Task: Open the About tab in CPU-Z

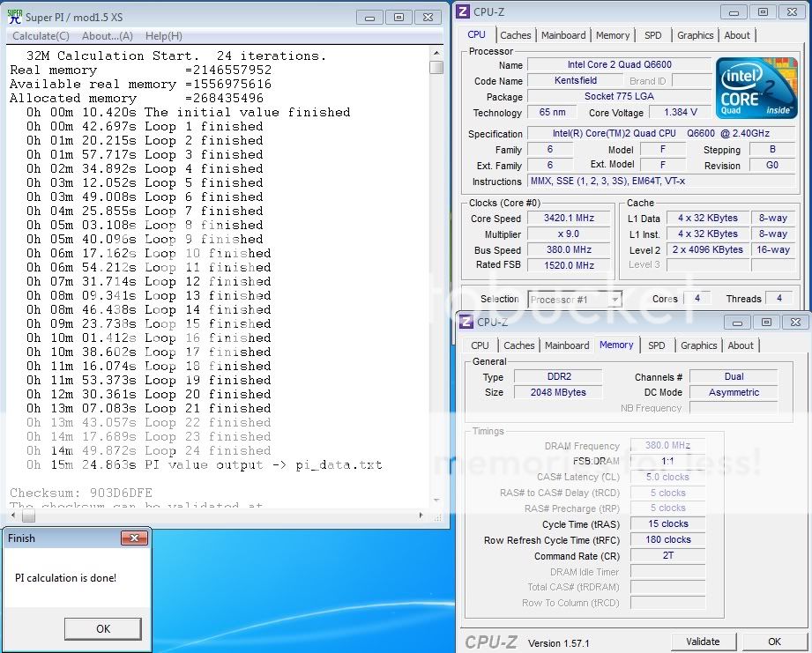Action: [x=737, y=34]
